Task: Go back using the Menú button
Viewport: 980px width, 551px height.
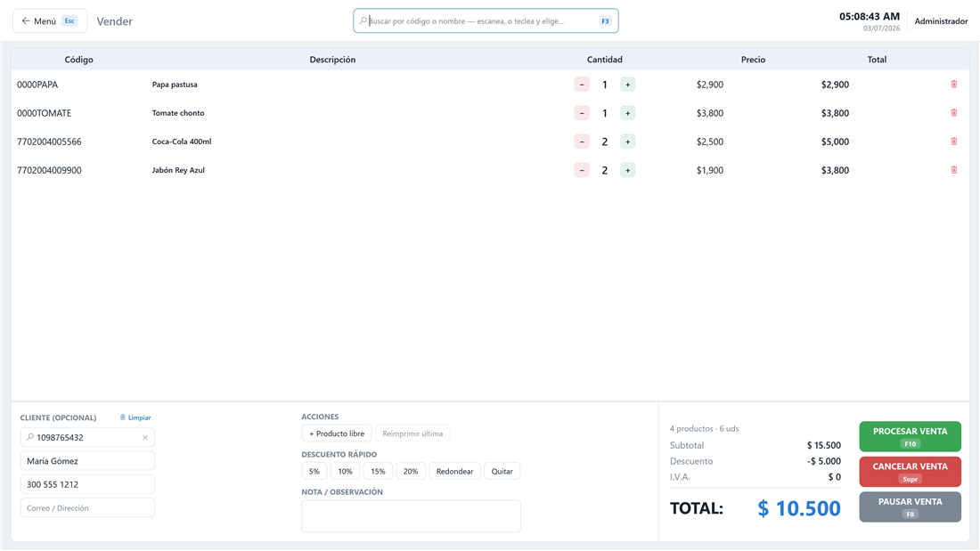Action: point(50,21)
